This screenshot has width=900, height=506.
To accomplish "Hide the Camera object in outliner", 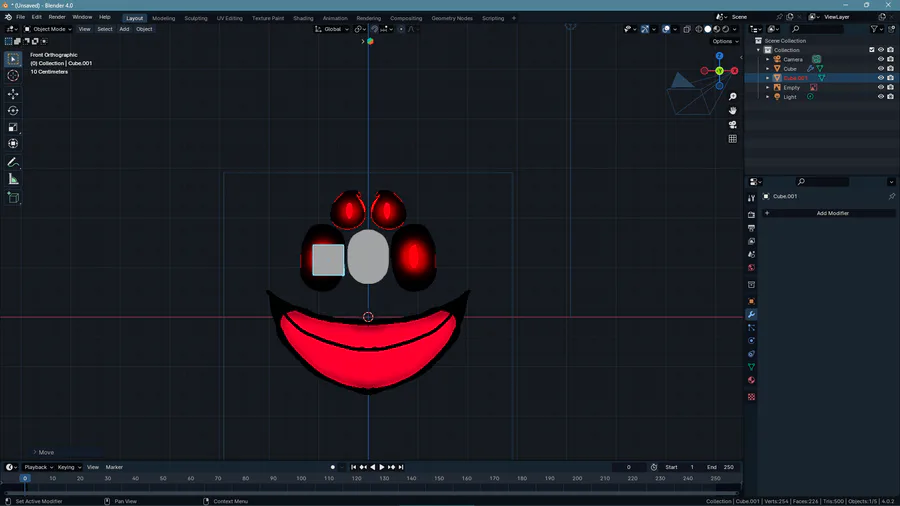I will (x=881, y=59).
